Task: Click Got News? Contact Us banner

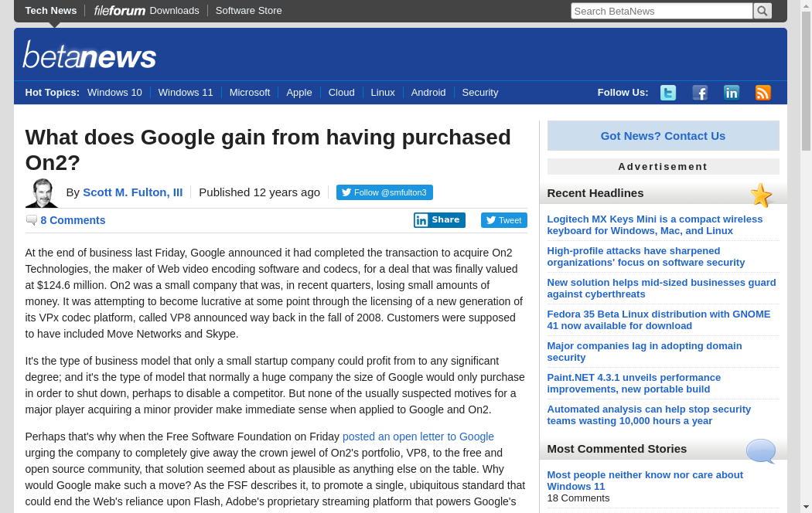Action: click(x=663, y=136)
